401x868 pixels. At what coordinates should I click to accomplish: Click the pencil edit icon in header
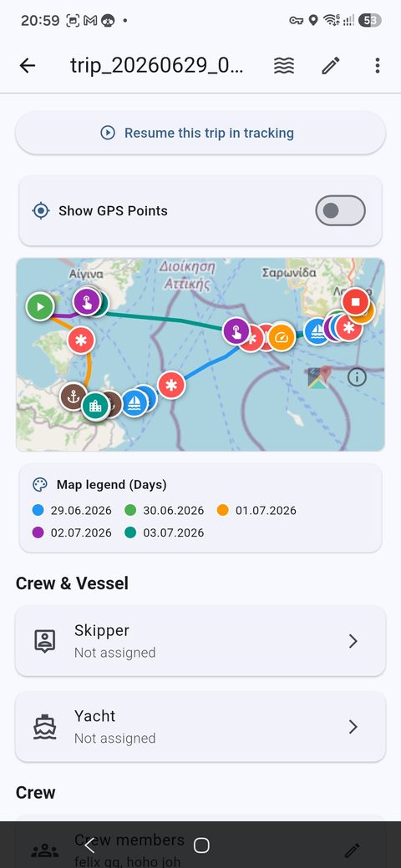pos(331,66)
